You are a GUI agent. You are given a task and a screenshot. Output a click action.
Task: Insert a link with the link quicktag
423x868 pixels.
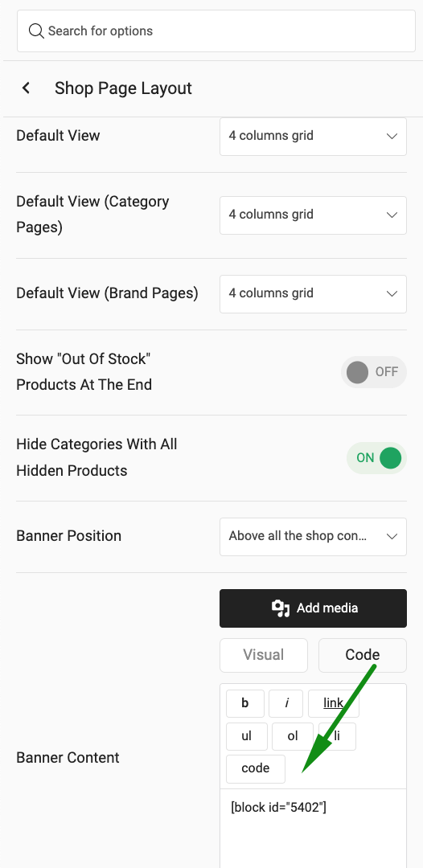(333, 703)
